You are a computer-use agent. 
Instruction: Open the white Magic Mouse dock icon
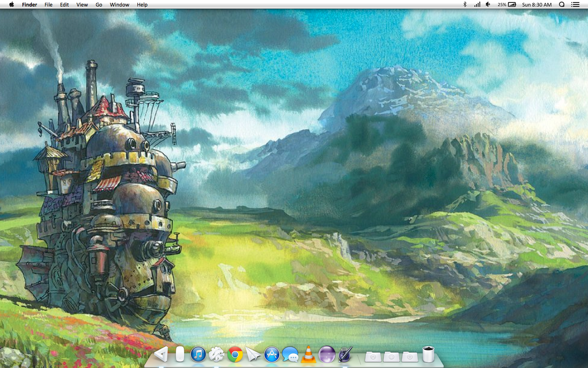(180, 354)
